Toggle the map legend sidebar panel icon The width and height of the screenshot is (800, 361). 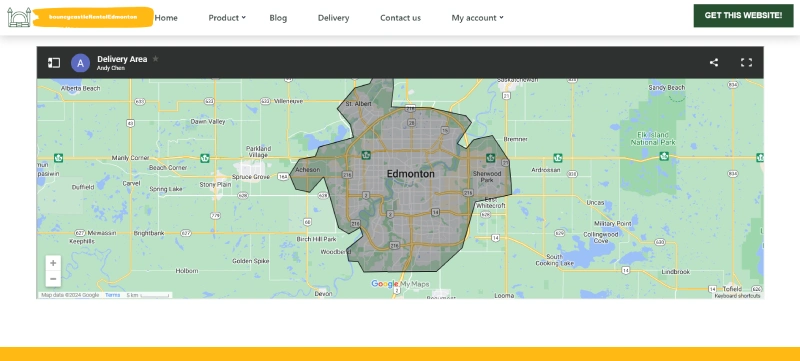tap(54, 63)
